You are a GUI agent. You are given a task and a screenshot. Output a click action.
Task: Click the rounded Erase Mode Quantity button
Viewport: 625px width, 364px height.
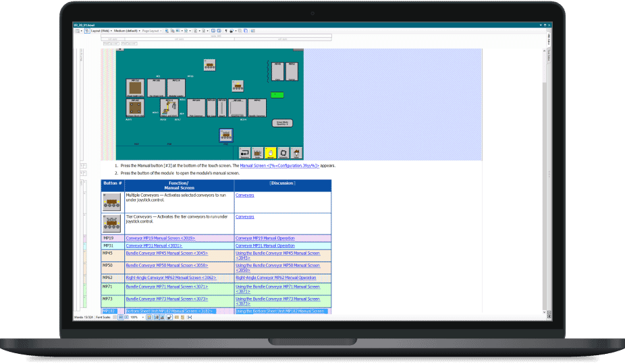282,123
